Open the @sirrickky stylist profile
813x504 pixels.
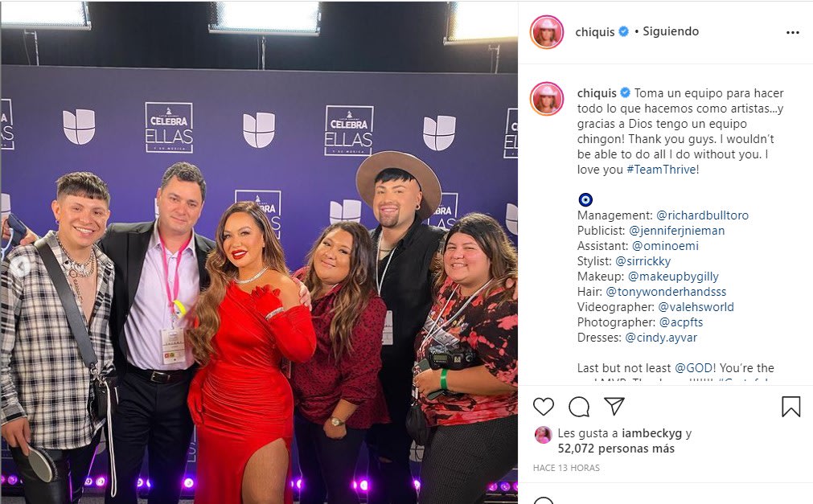[x=643, y=261]
